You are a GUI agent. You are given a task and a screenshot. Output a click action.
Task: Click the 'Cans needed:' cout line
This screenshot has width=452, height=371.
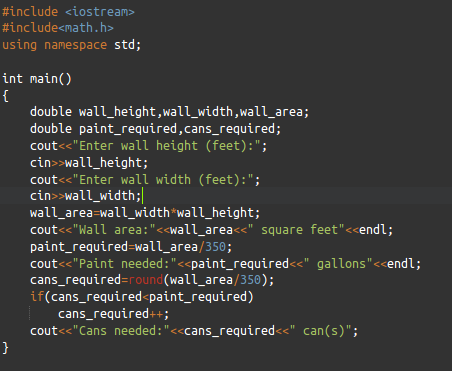(x=194, y=331)
